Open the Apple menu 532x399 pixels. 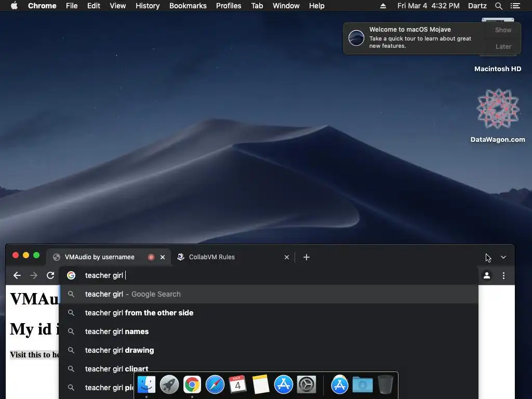tap(14, 6)
